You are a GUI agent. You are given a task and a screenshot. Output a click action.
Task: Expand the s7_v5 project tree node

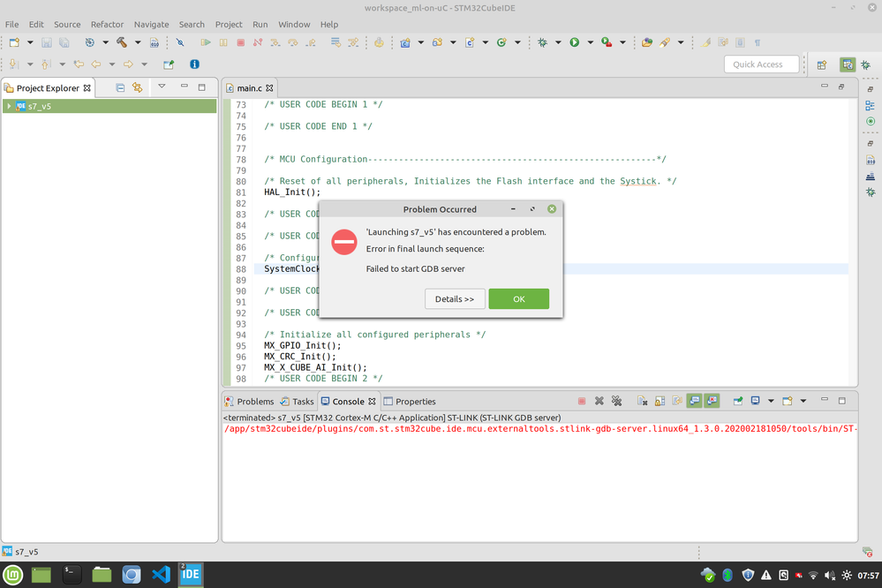pos(9,106)
